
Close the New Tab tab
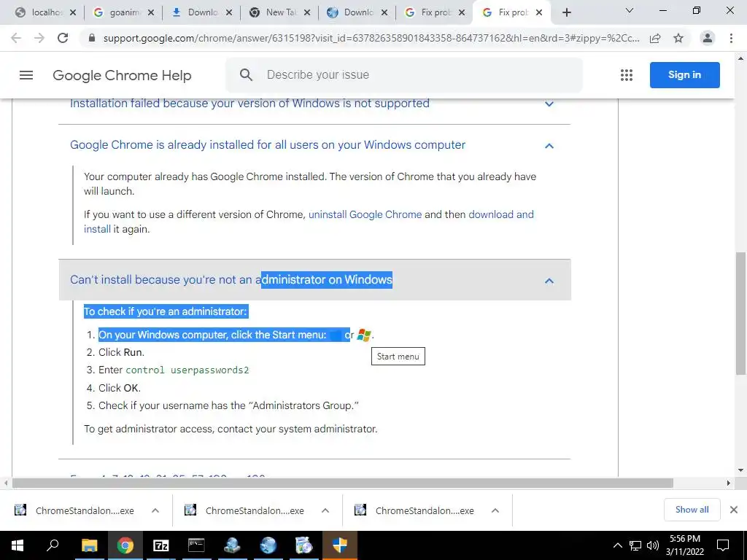307,13
